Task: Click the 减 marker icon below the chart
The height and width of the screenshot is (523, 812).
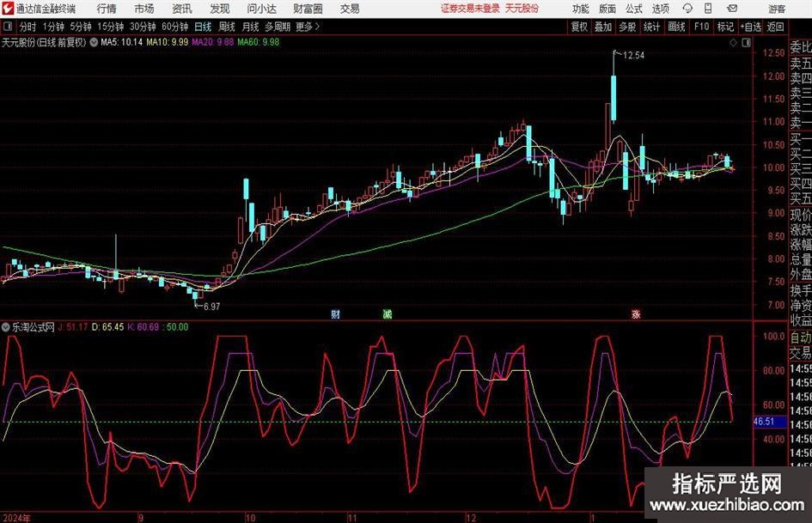Action: pos(388,313)
